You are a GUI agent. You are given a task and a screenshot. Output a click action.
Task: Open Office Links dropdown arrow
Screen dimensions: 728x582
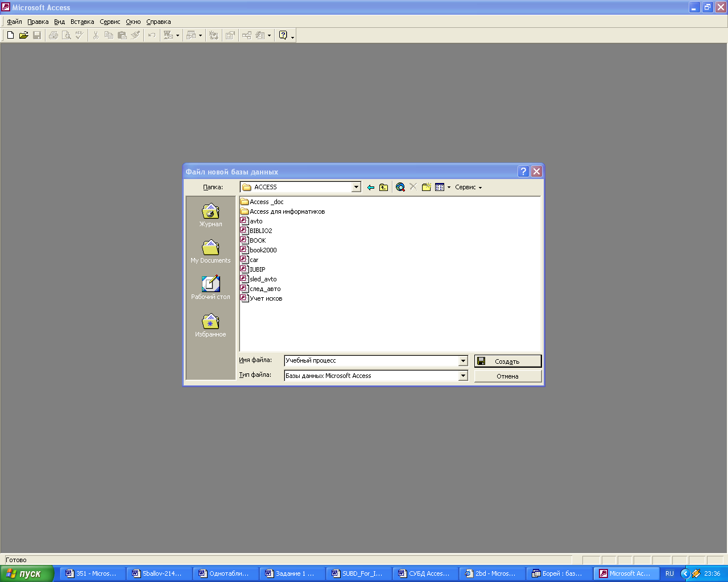coord(177,35)
